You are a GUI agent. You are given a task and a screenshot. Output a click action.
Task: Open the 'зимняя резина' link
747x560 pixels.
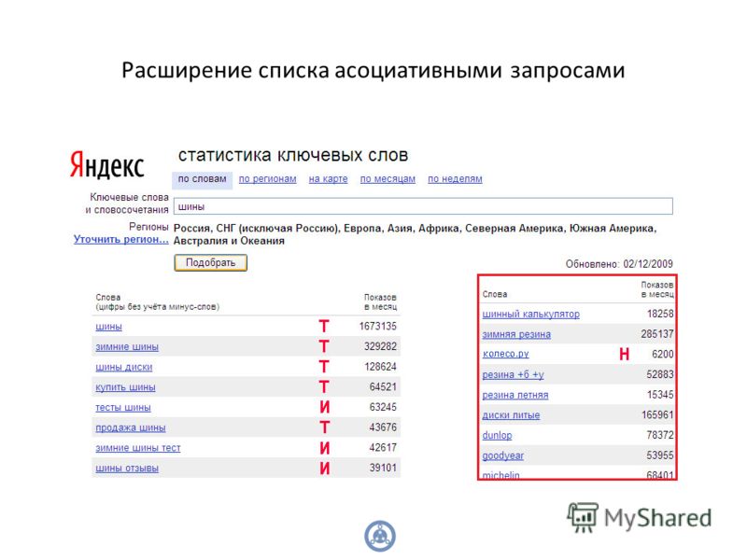(x=516, y=334)
